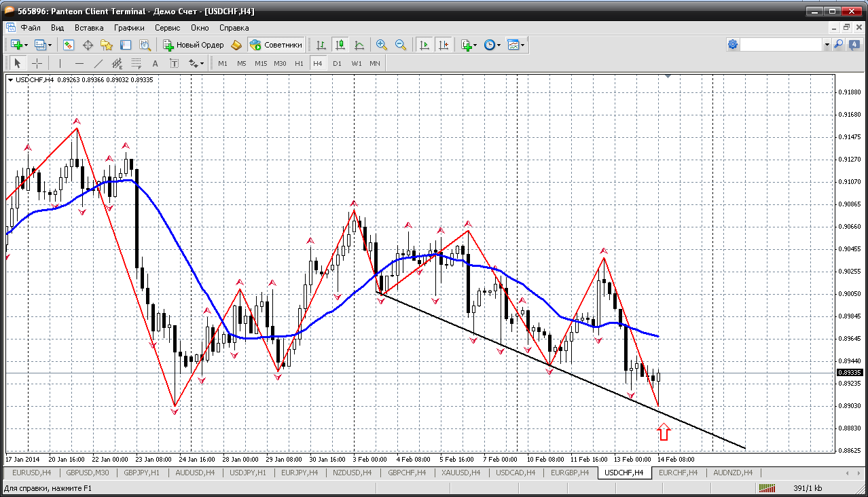
Task: Click the search magnifier icon in toolbar
Action: (839, 44)
